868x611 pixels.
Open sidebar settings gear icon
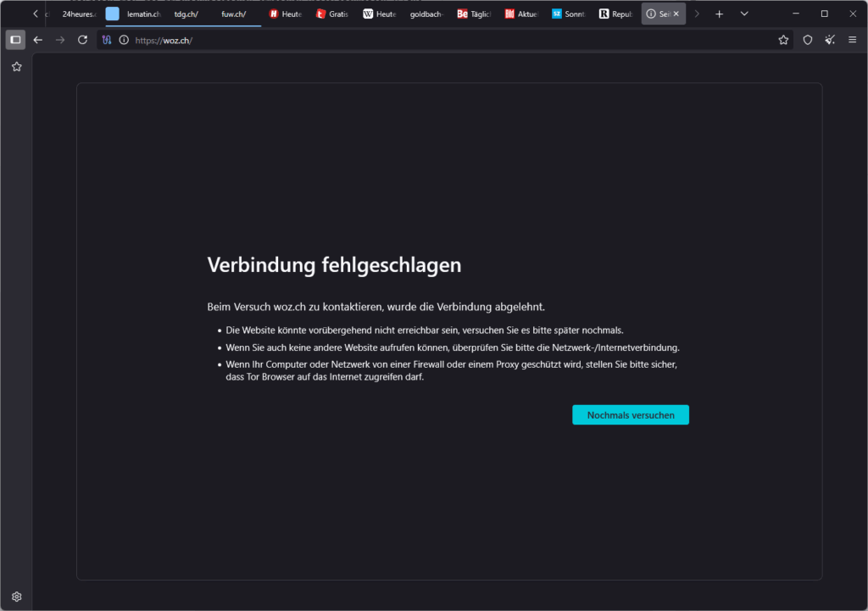pyautogui.click(x=16, y=597)
